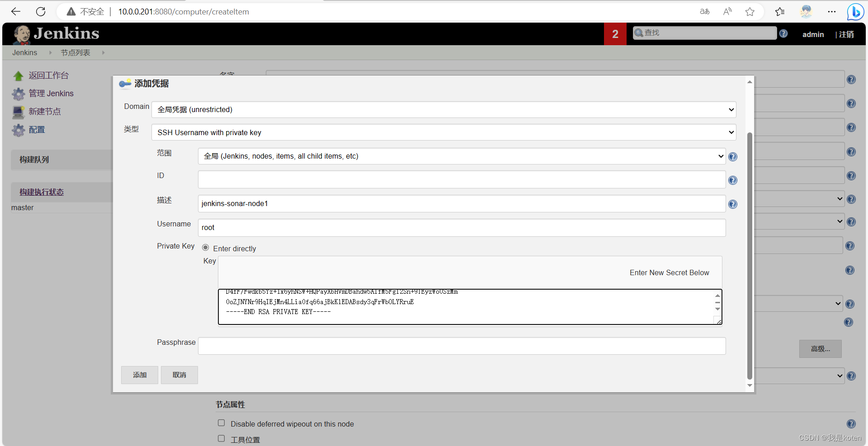
Task: Click the Jenkins logo
Action: click(x=56, y=34)
